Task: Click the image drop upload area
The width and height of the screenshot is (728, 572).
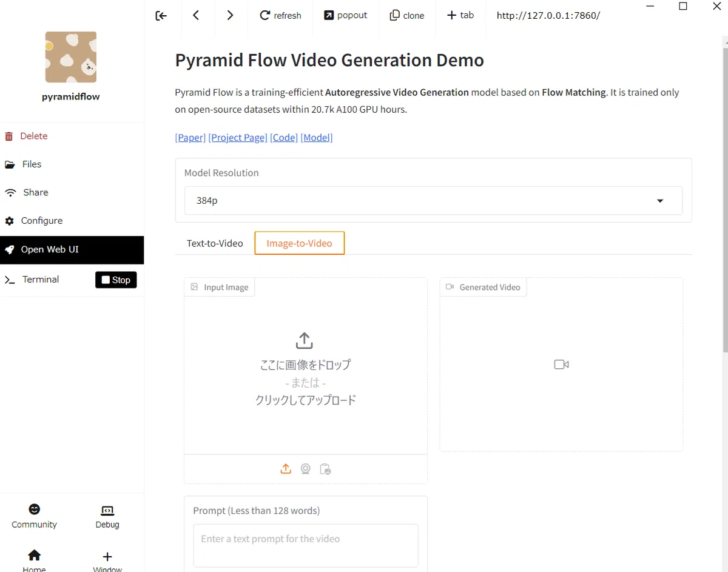Action: point(306,366)
